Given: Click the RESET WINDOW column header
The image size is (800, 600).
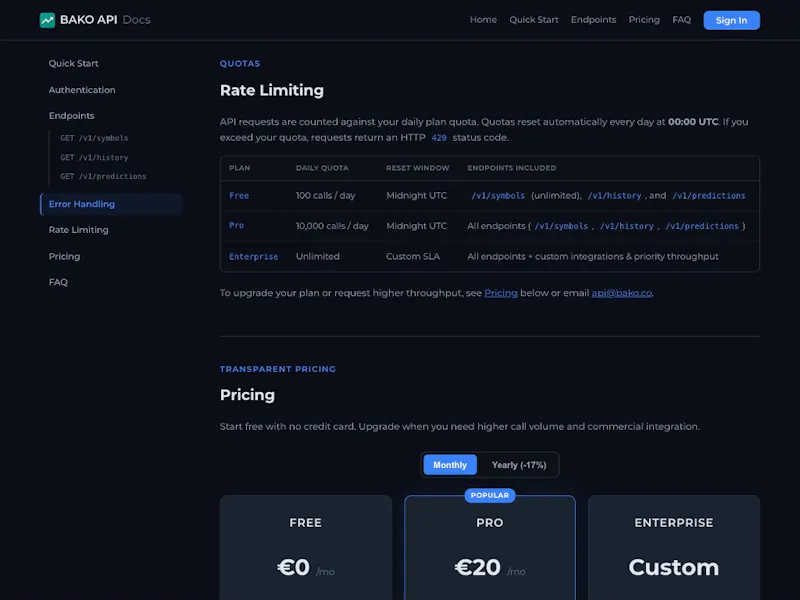Looking at the screenshot, I should pyautogui.click(x=418, y=168).
